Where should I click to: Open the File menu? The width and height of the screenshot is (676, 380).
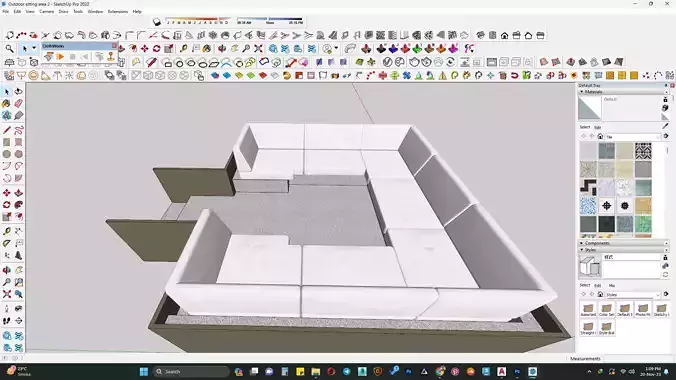pos(6,12)
